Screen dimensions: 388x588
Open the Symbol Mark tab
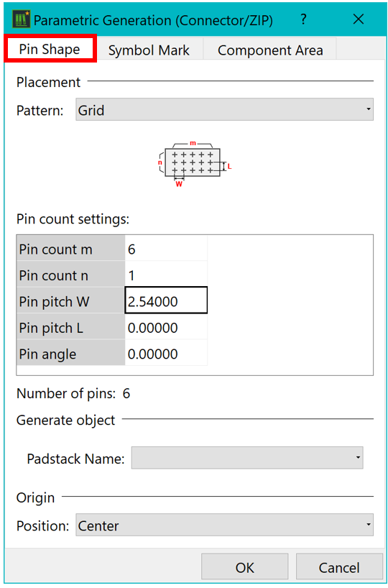coord(149,50)
